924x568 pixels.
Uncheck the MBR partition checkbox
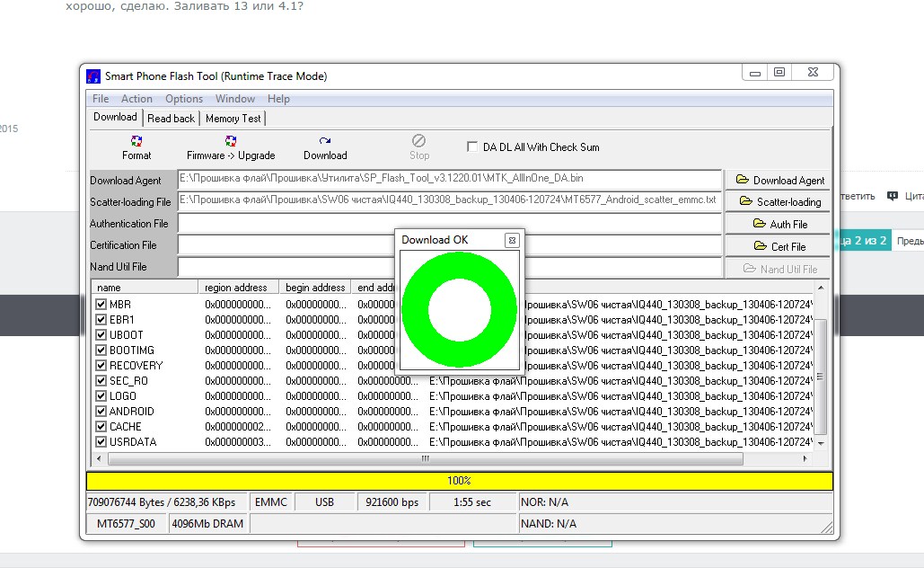pyautogui.click(x=101, y=305)
